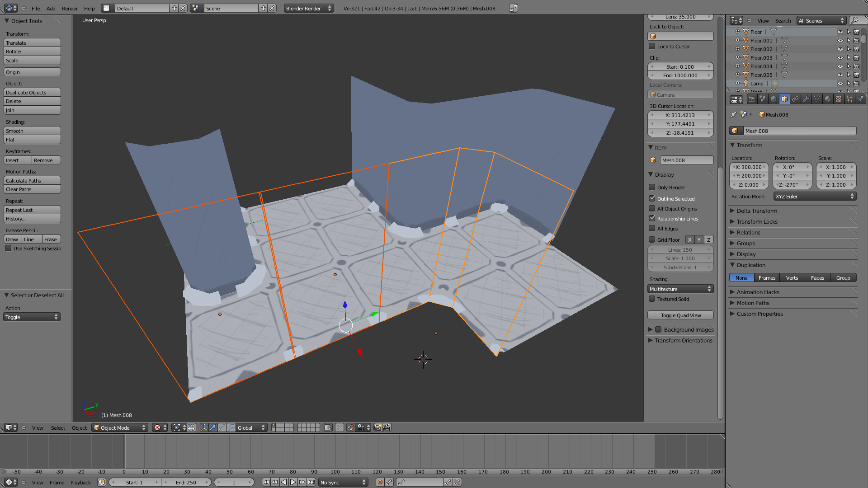Switch to the World properties tab
Viewport: 868px width, 488px height.
pyautogui.click(x=774, y=99)
